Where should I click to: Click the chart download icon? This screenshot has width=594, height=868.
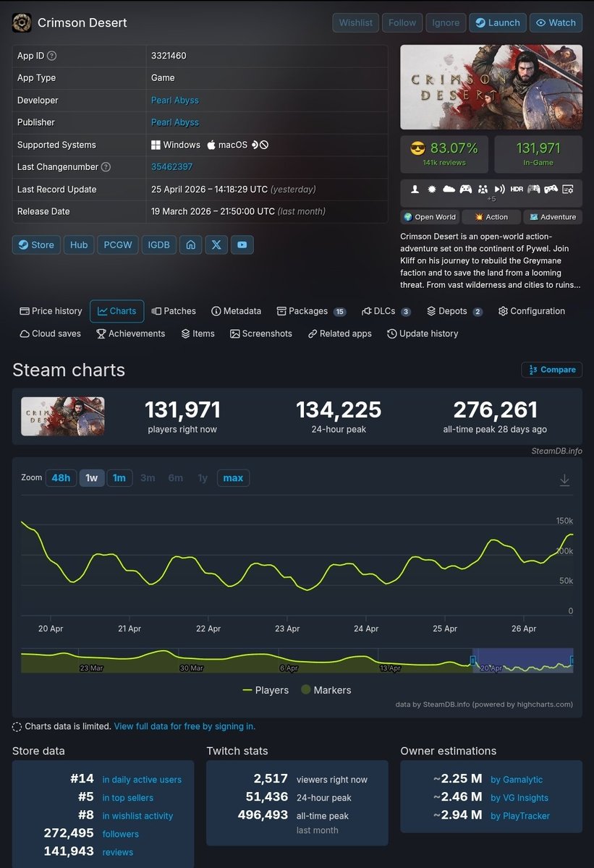[x=565, y=480]
